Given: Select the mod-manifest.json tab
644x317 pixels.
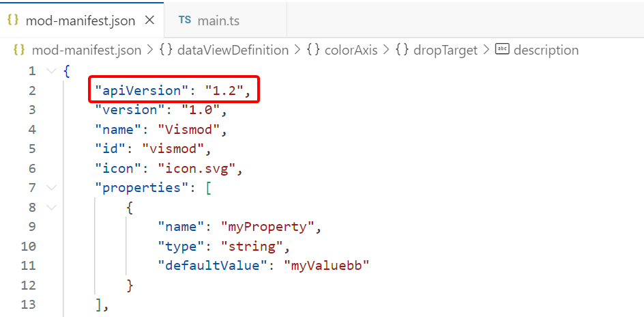Looking at the screenshot, I should pos(82,20).
